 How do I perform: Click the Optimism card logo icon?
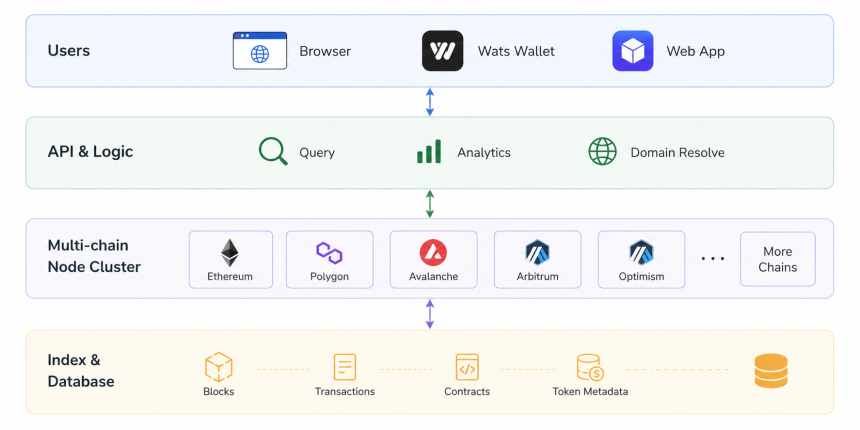641,253
